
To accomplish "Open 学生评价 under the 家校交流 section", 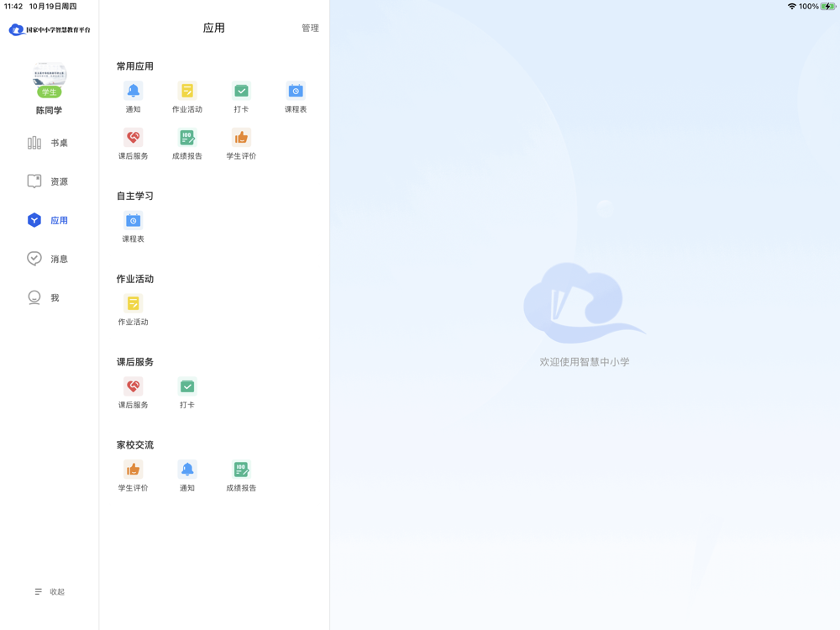I will tap(133, 475).
